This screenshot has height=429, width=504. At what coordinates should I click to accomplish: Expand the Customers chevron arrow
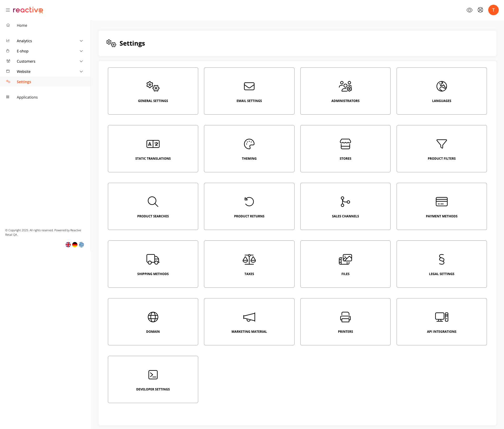click(x=81, y=61)
